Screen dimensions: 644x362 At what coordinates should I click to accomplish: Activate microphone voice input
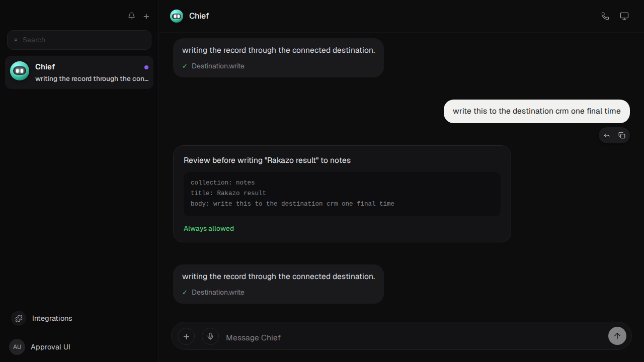pyautogui.click(x=210, y=336)
